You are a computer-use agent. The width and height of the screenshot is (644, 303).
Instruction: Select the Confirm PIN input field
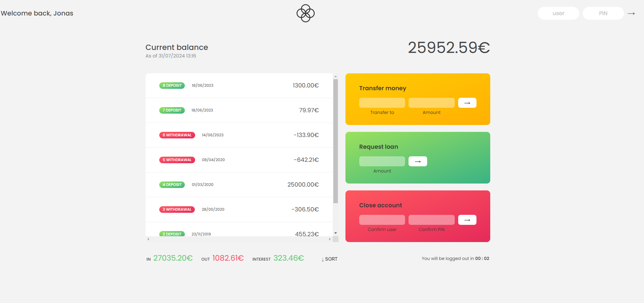pos(431,220)
